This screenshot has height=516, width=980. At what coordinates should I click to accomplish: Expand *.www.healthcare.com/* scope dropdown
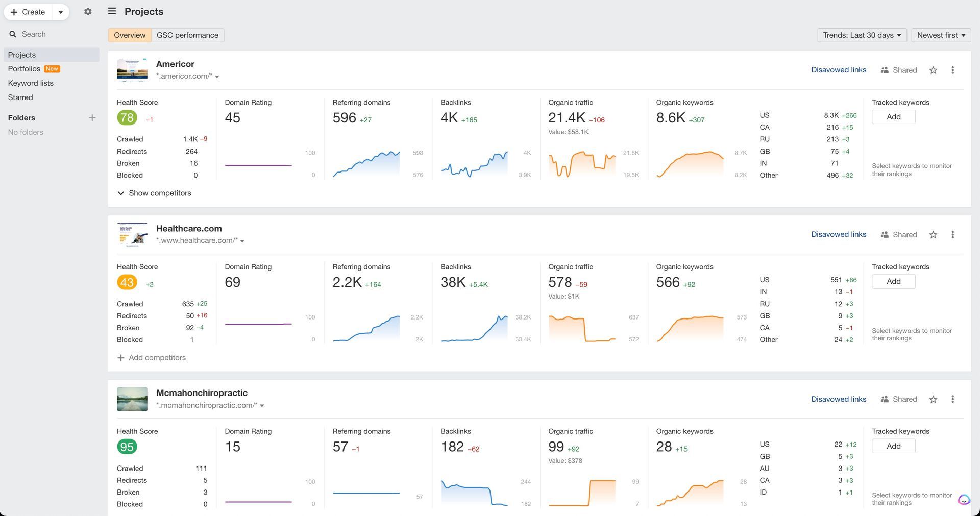coord(242,241)
